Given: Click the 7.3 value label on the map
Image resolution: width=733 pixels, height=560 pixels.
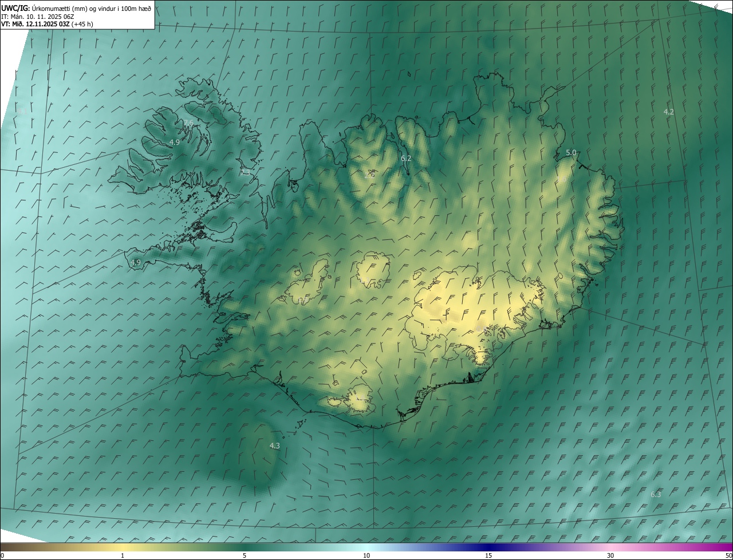Looking at the screenshot, I should tap(245, 172).
